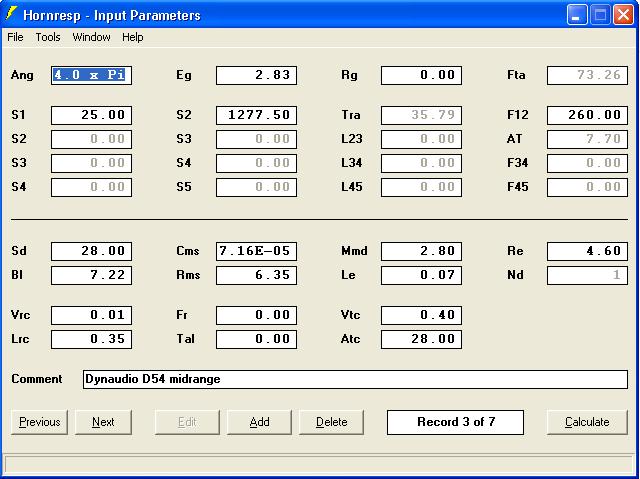Click the L23 input field
Image resolution: width=640 pixels, height=479 pixels.
coord(421,139)
